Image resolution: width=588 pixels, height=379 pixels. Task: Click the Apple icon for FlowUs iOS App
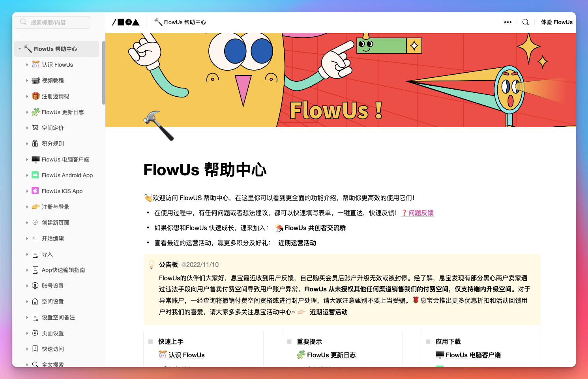tap(35, 191)
